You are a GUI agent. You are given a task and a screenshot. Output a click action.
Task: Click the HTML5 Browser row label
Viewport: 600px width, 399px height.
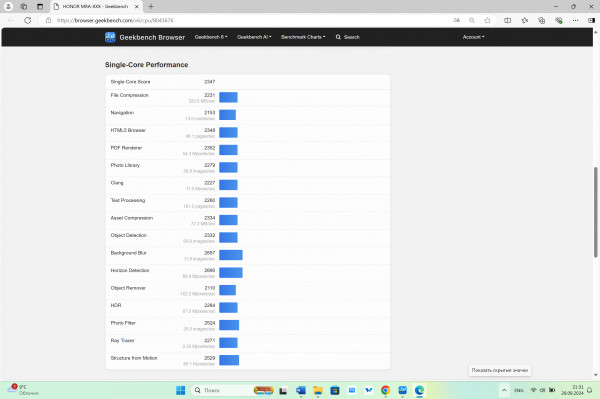tap(128, 130)
